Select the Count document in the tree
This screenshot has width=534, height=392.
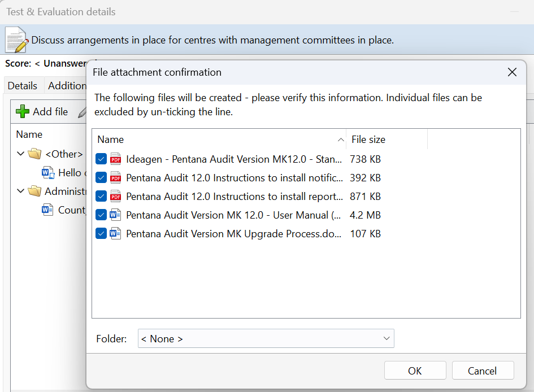coord(72,210)
